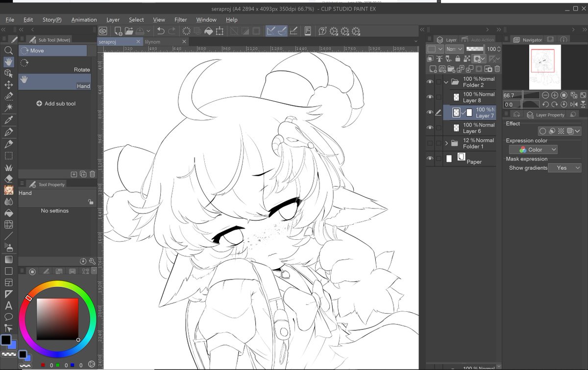Create new layer folder icon
This screenshot has height=370, width=588.
coord(451,69)
